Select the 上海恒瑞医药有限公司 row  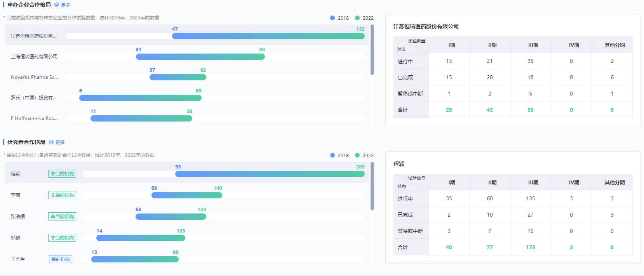click(187, 56)
